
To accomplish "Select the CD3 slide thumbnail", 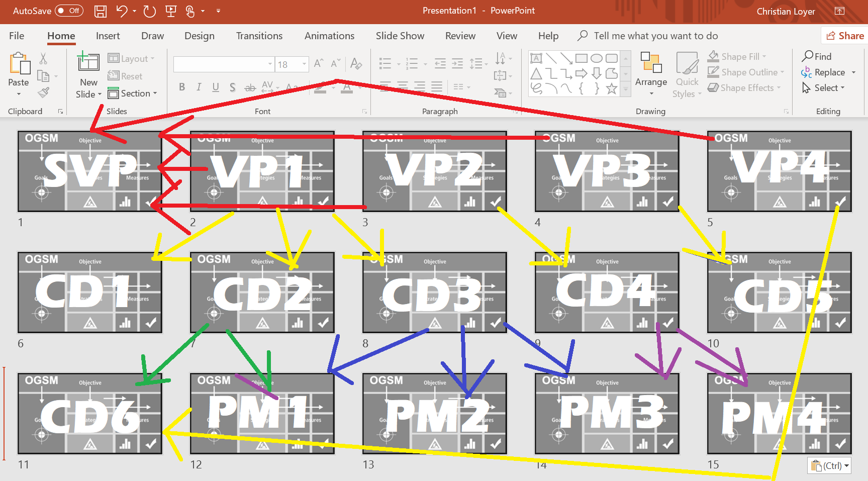I will [x=435, y=293].
